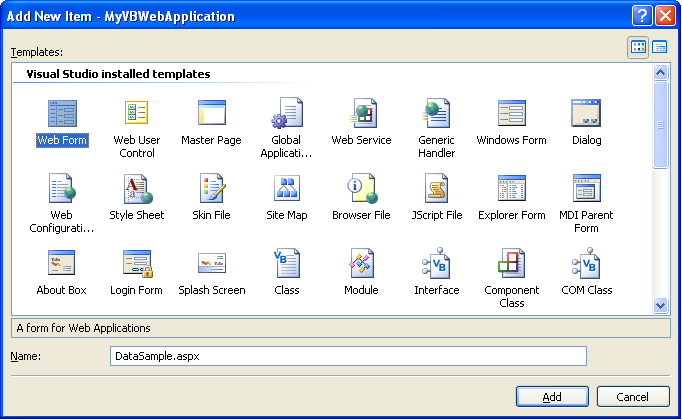The height and width of the screenshot is (420, 682).
Task: Choose the Splash Screen template
Action: tap(211, 264)
